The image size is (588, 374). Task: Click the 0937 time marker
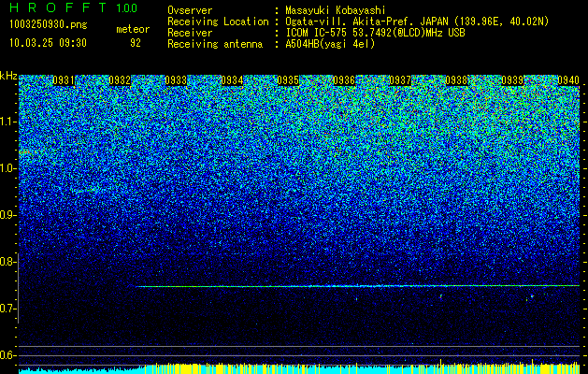[400, 80]
